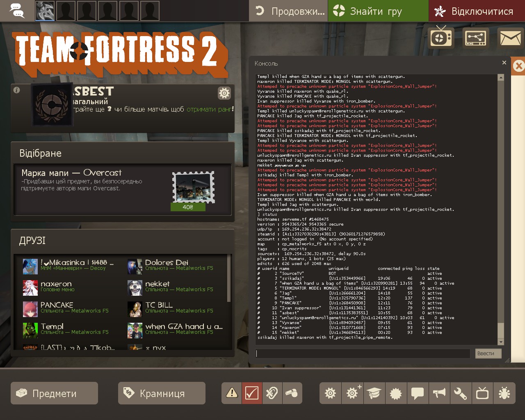Viewport: 525px width, 420px height.
Task: Toggle the red checkmark box button
Action: (x=252, y=393)
